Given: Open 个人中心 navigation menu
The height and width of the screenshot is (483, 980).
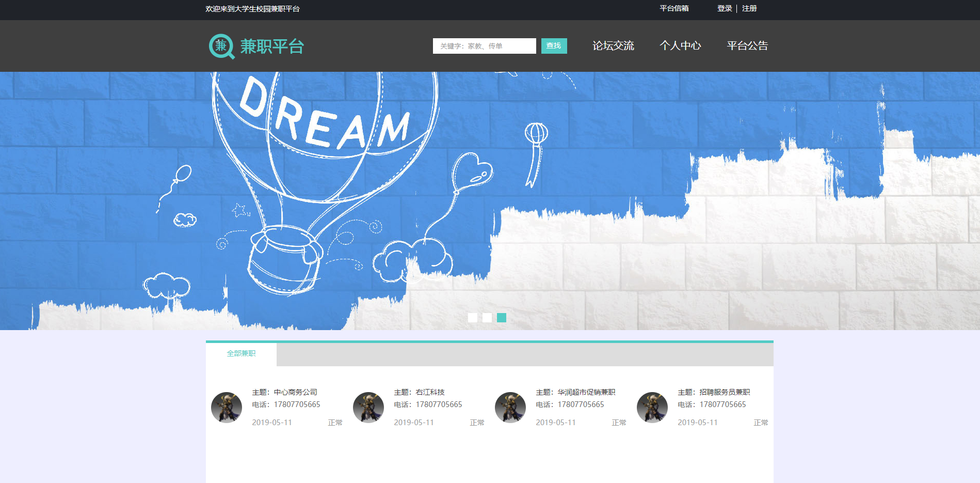Looking at the screenshot, I should coord(680,46).
